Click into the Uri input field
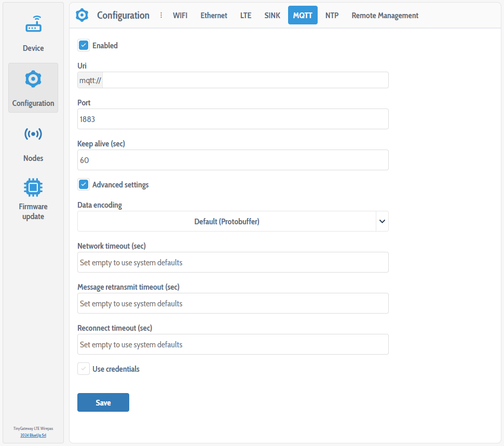504x446 pixels. pyautogui.click(x=245, y=80)
